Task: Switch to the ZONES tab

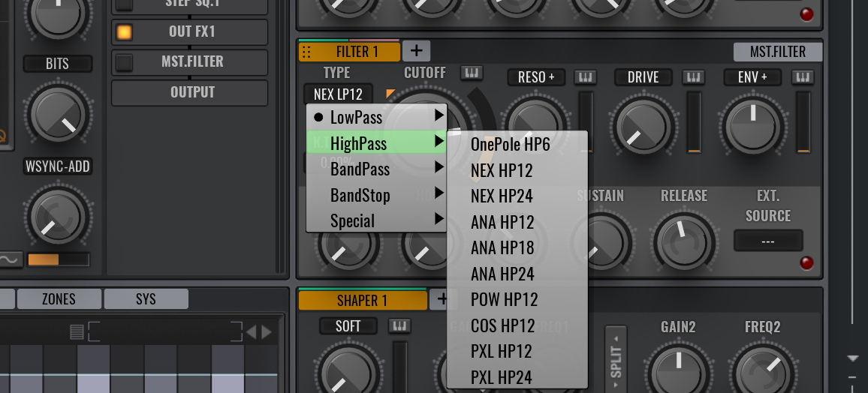Action: [x=59, y=299]
